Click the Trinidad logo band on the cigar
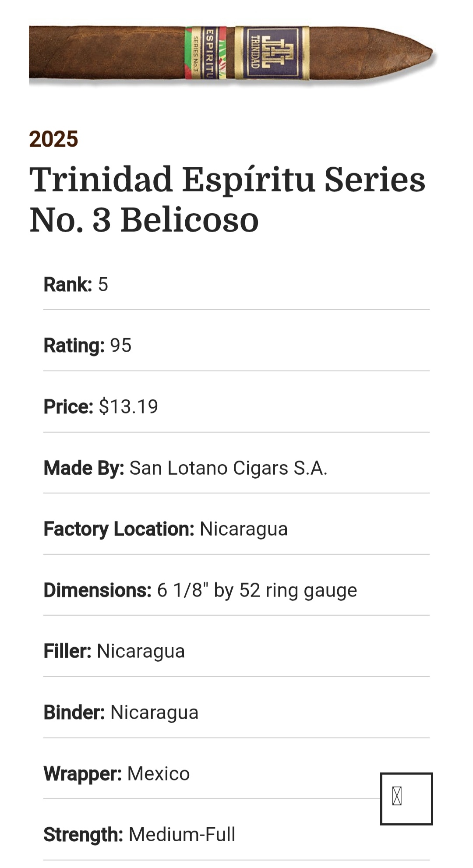This screenshot has height=868, width=473. 272,53
